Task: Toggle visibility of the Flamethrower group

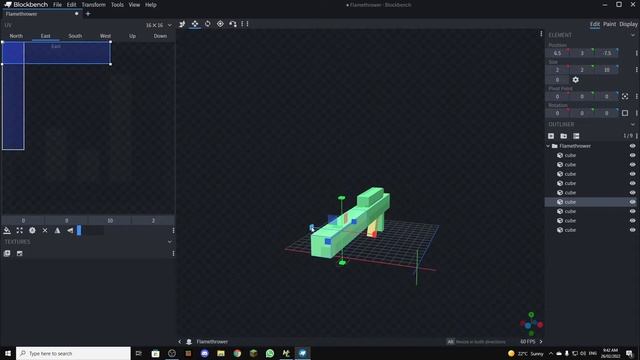Action: coord(632,146)
